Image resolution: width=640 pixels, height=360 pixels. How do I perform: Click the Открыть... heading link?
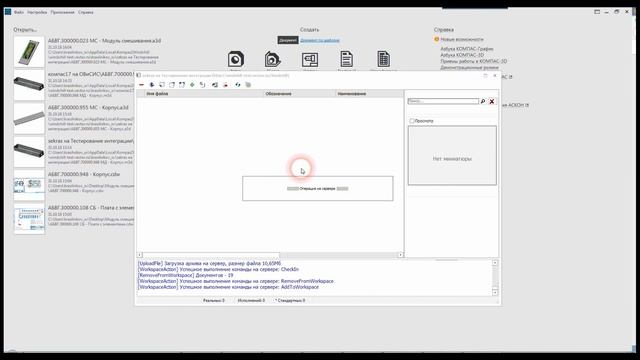coord(25,30)
